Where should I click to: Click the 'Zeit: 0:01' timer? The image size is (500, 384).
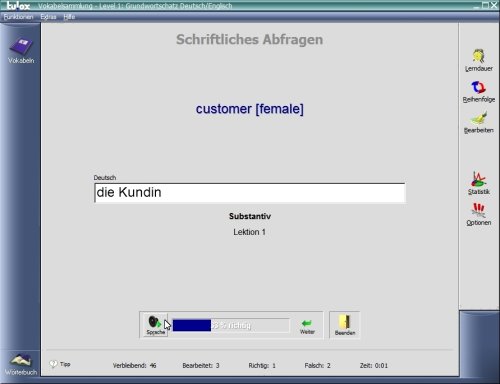coord(374,365)
